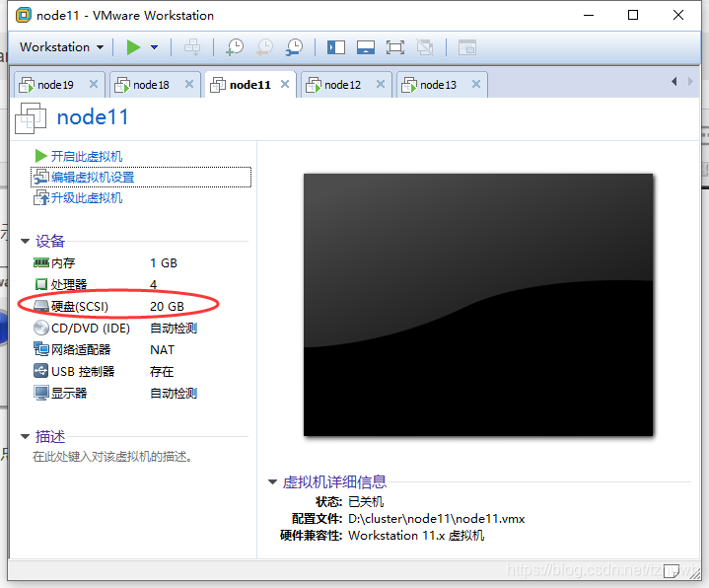Click Workstation 11.x 虚拟机 compatibility text
The width and height of the screenshot is (709, 588).
pyautogui.click(x=416, y=536)
